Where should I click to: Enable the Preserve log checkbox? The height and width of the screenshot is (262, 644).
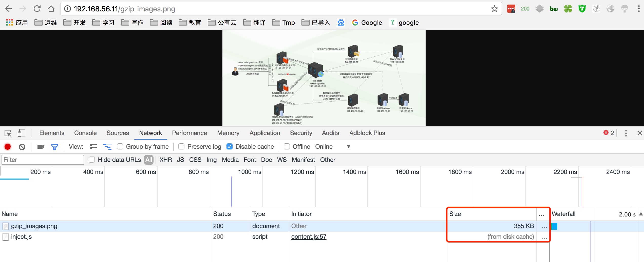[x=181, y=147]
